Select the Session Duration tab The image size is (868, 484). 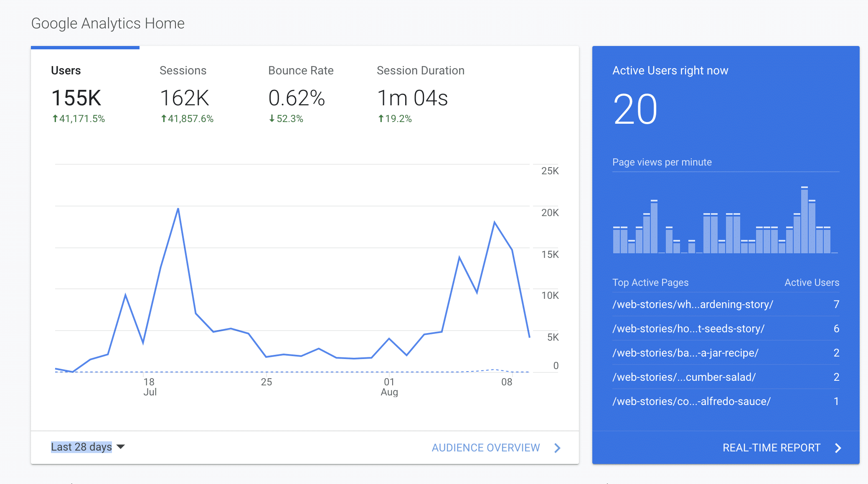[x=420, y=71]
